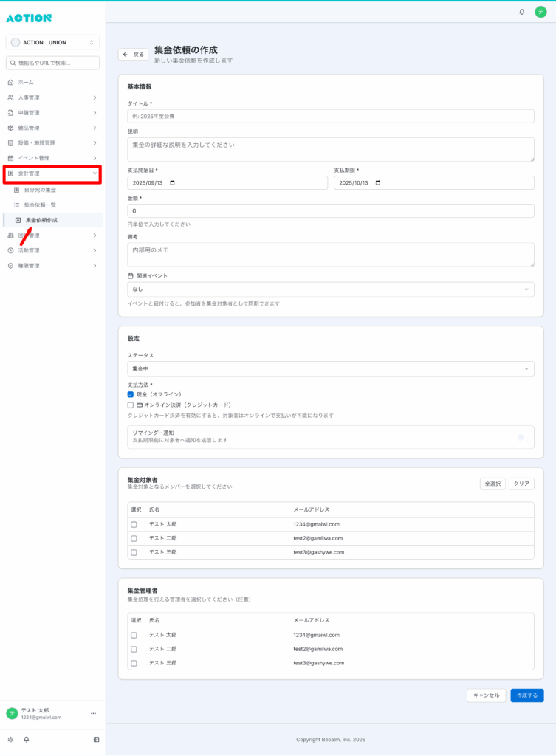This screenshot has height=756, width=556.
Task: Collapse sidebar using the panel icon
Action: [x=96, y=739]
